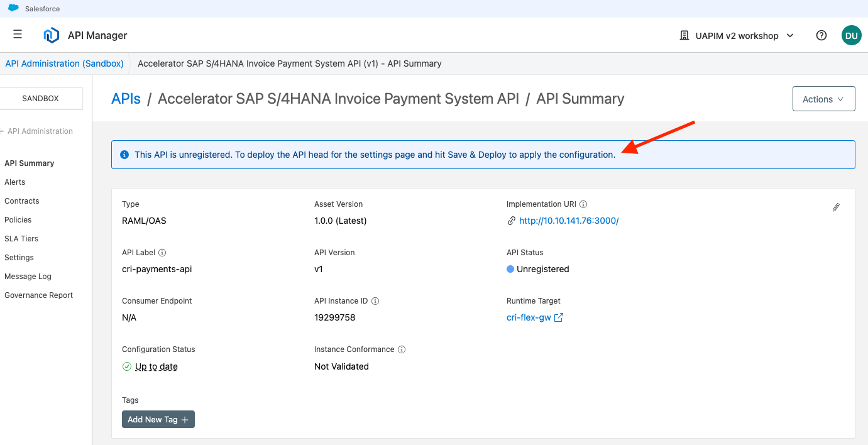
Task: Click the green check Configuration Status icon
Action: [x=127, y=366]
